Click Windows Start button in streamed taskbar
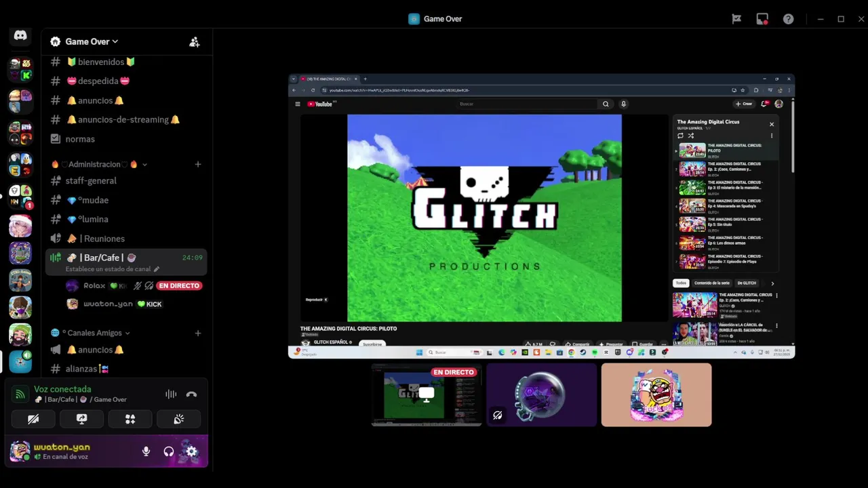 click(x=419, y=352)
